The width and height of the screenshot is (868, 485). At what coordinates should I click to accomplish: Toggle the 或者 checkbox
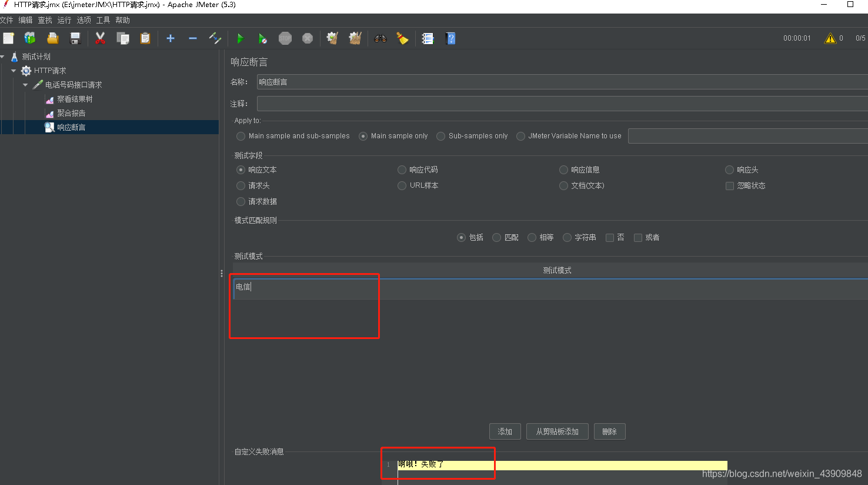[x=638, y=238]
